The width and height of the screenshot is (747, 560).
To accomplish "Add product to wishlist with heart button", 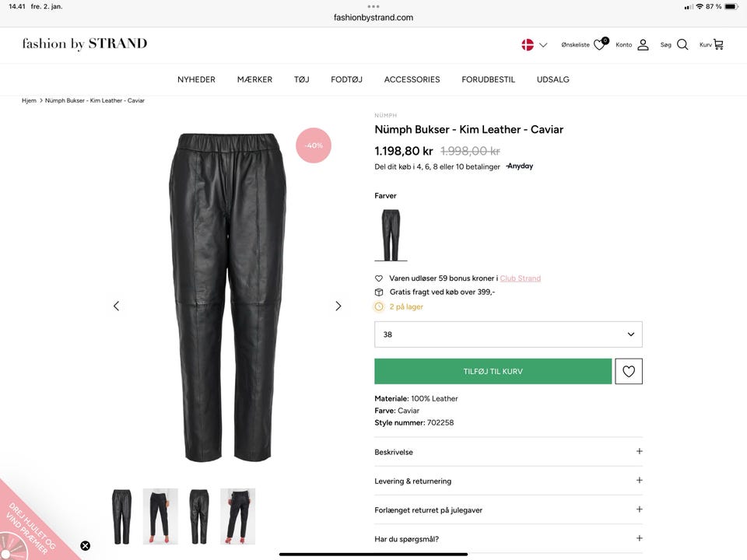I will tap(629, 371).
